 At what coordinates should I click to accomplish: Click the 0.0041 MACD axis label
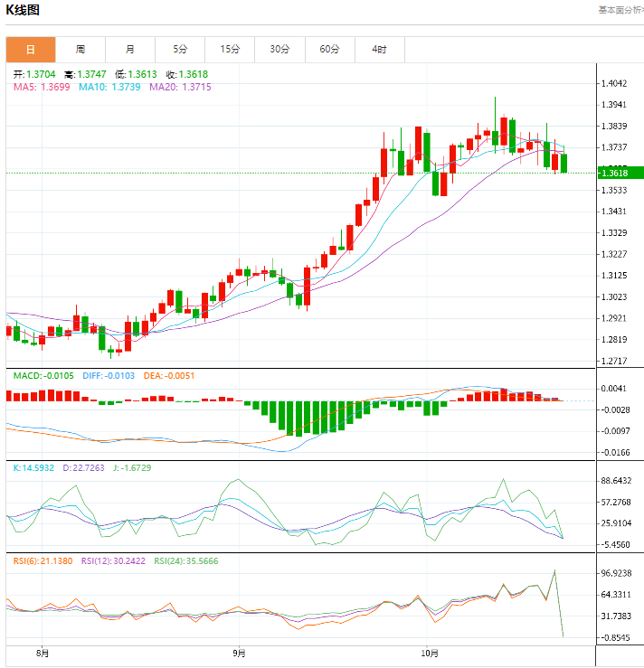click(x=614, y=389)
